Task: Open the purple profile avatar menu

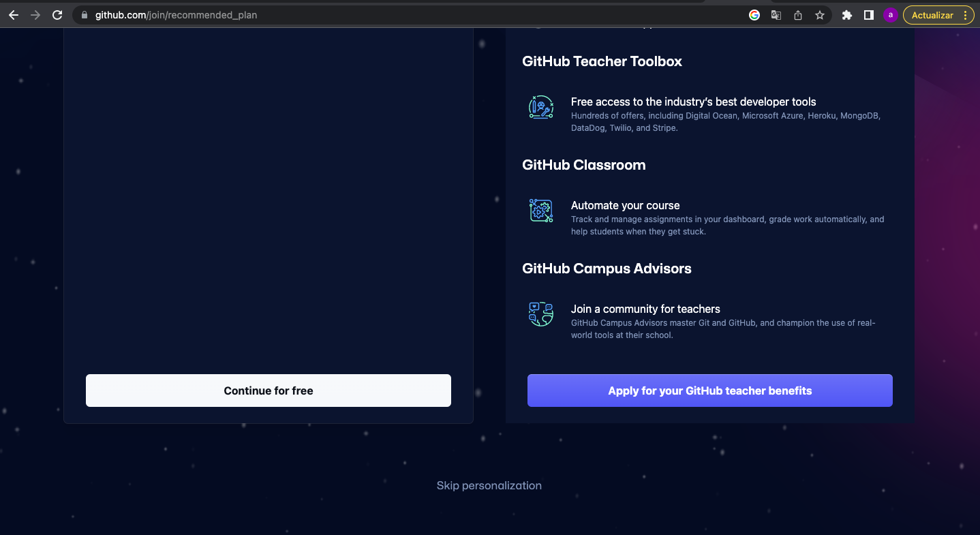Action: 890,15
